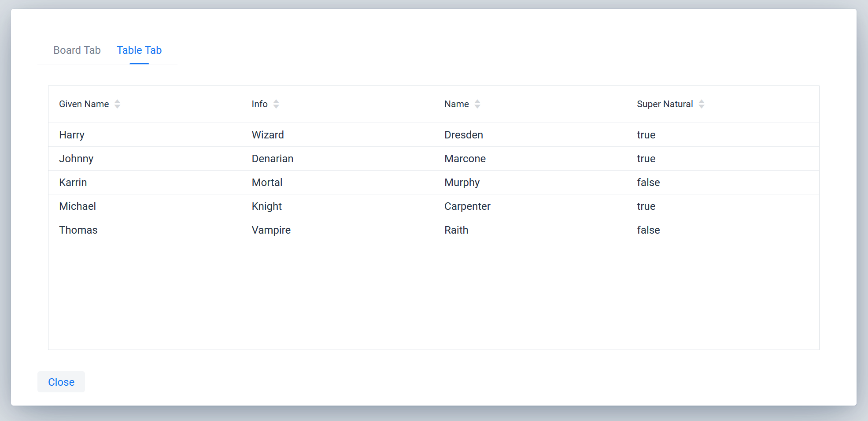Sort the Info column descending
Screen dimensions: 868x421
[x=276, y=106]
